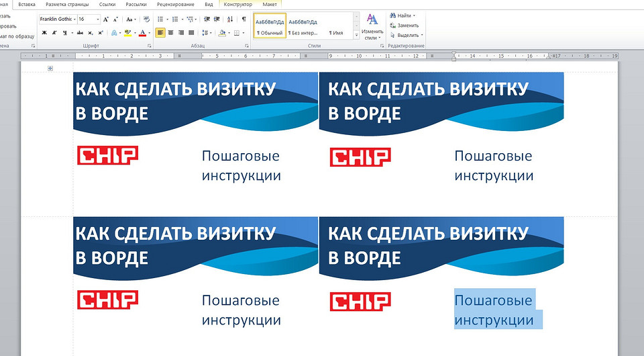The image size is (644, 356).
Task: Open the Paragraph dialog launcher (Абзац)
Action: point(247,46)
